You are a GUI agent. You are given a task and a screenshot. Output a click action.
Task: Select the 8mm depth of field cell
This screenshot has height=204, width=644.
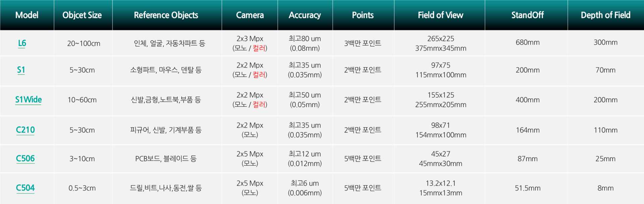(605, 188)
